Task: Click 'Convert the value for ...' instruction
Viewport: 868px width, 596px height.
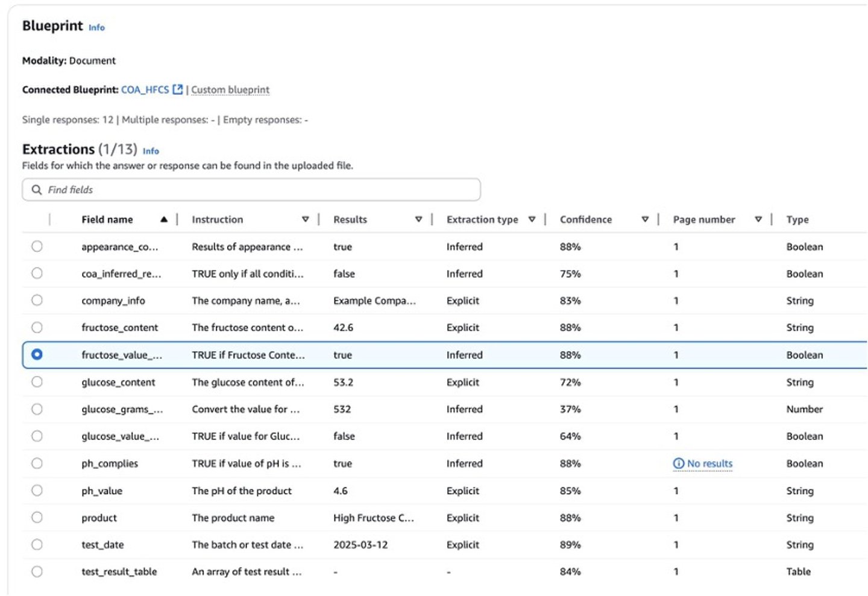Action: coord(246,409)
